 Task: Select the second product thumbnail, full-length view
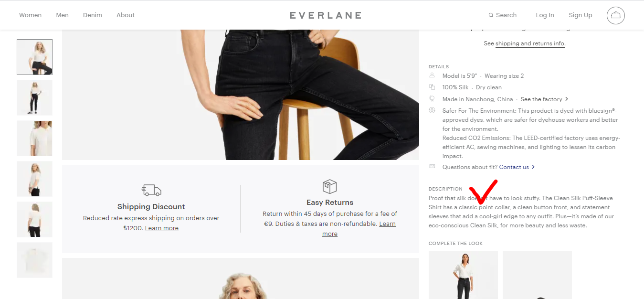(x=34, y=97)
